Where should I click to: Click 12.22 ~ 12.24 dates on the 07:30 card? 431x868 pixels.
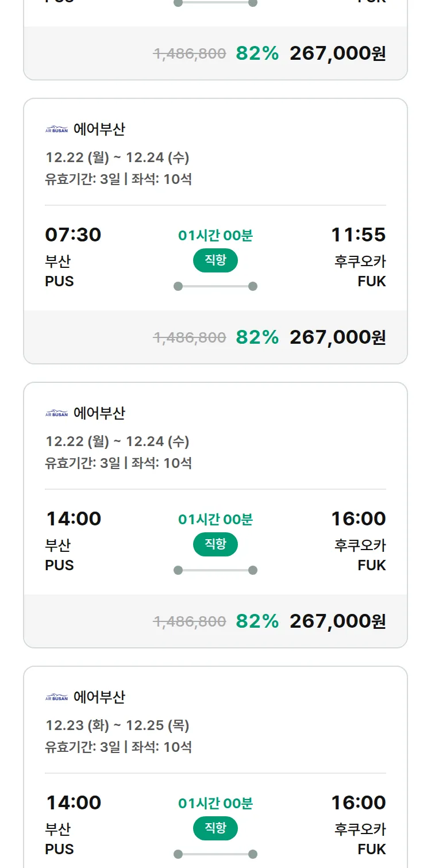(117, 158)
